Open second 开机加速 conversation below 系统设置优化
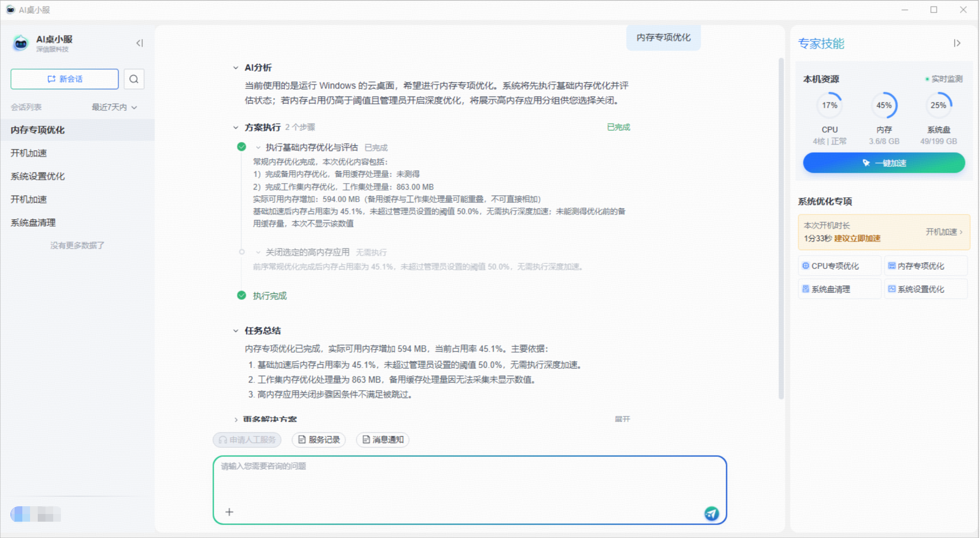This screenshot has height=538, width=980. tap(77, 199)
